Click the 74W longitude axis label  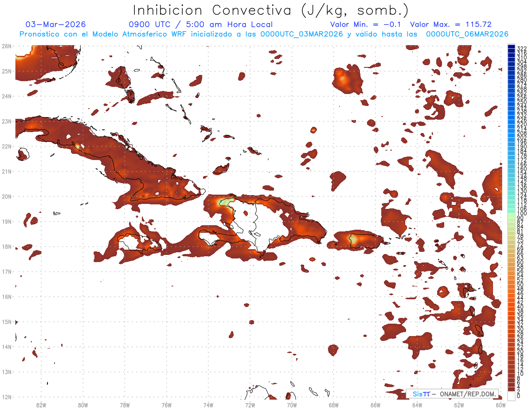click(x=208, y=405)
